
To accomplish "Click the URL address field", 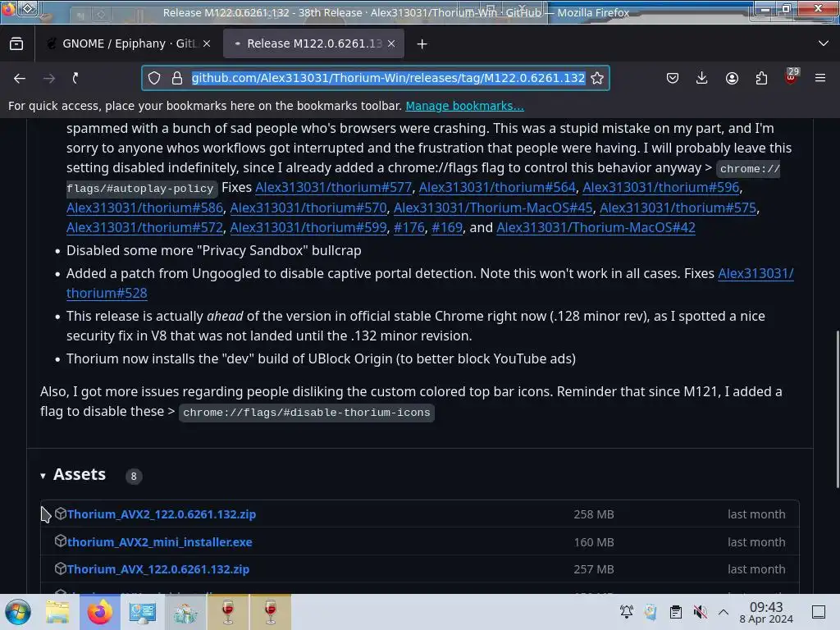I will 388,78.
